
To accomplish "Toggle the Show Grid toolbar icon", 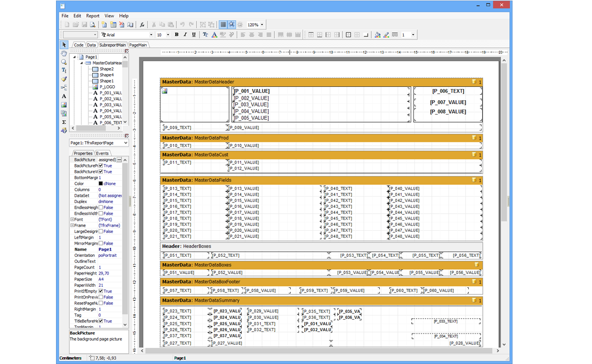I will click(223, 25).
